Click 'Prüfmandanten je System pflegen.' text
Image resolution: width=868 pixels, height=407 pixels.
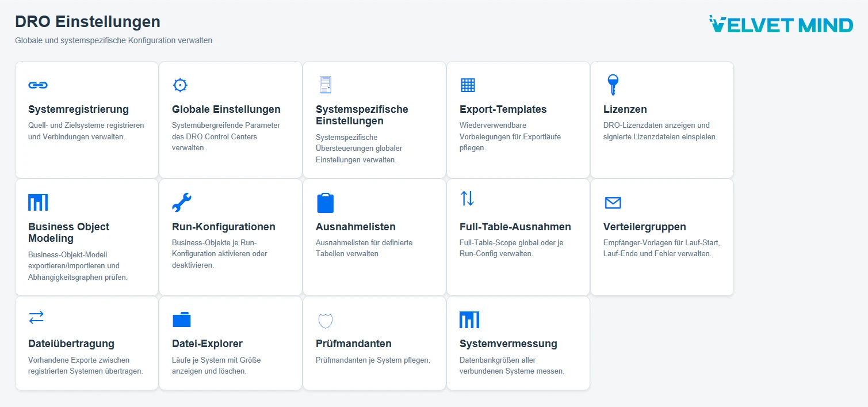point(373,360)
